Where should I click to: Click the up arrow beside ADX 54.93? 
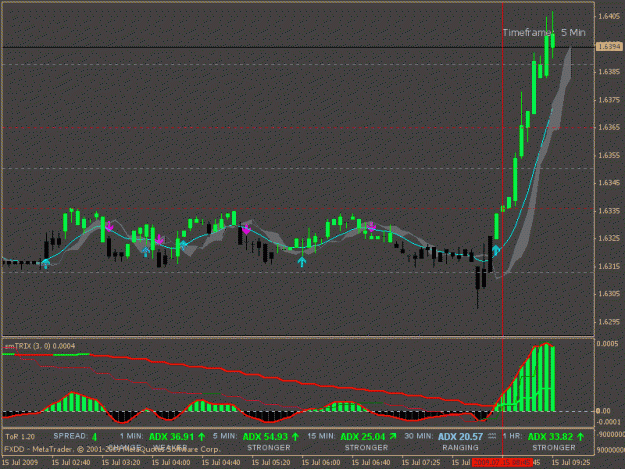click(295, 436)
